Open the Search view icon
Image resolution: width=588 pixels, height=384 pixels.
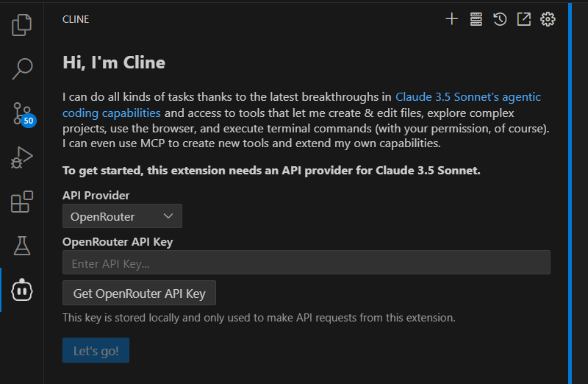22,69
